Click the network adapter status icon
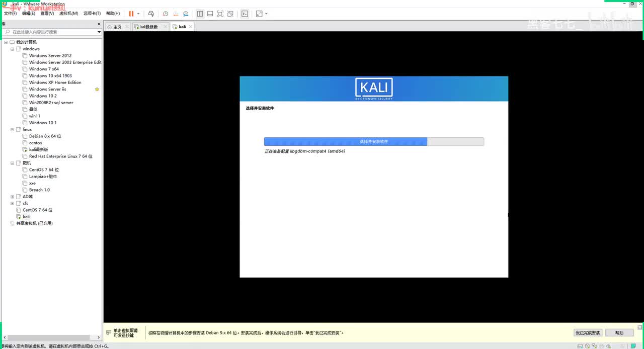Viewport: 644px width, 349px height. [x=594, y=346]
